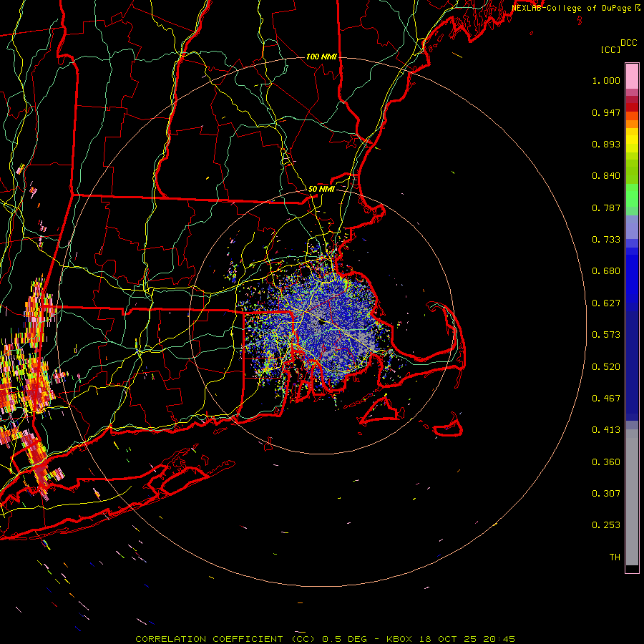
Task: Select the 0.733 legend value
Action: 606,240
